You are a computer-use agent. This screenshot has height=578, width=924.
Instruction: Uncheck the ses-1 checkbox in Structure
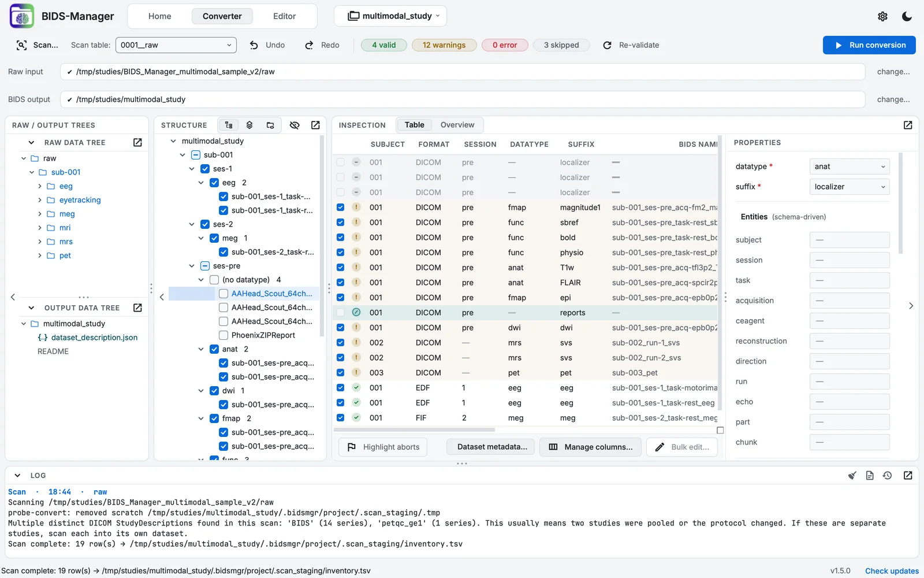[x=205, y=169]
